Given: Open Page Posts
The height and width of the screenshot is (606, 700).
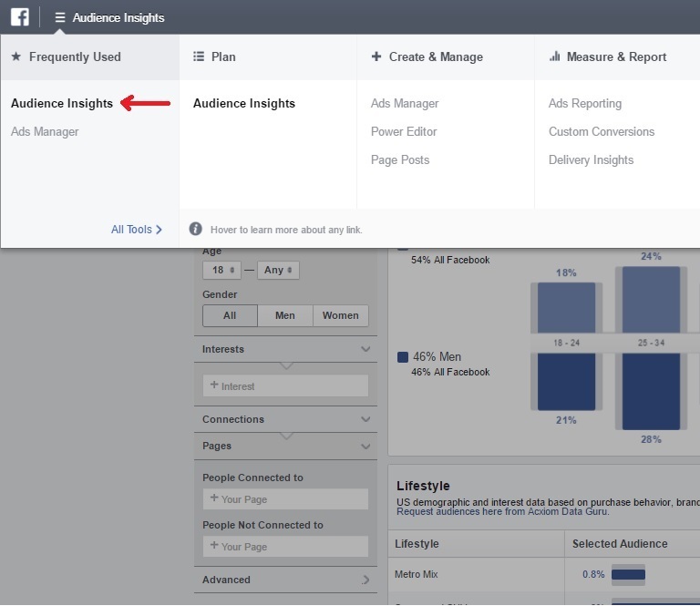Looking at the screenshot, I should 400,159.
